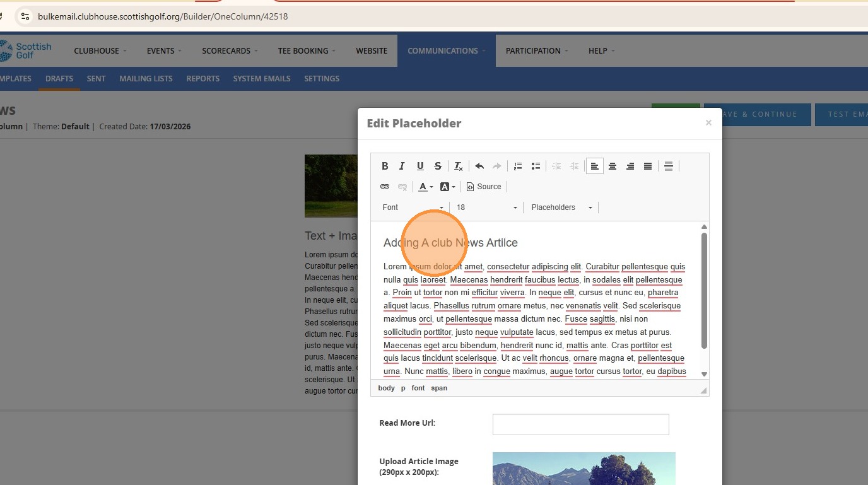
Task: Open the background color dropdown
Action: point(447,187)
